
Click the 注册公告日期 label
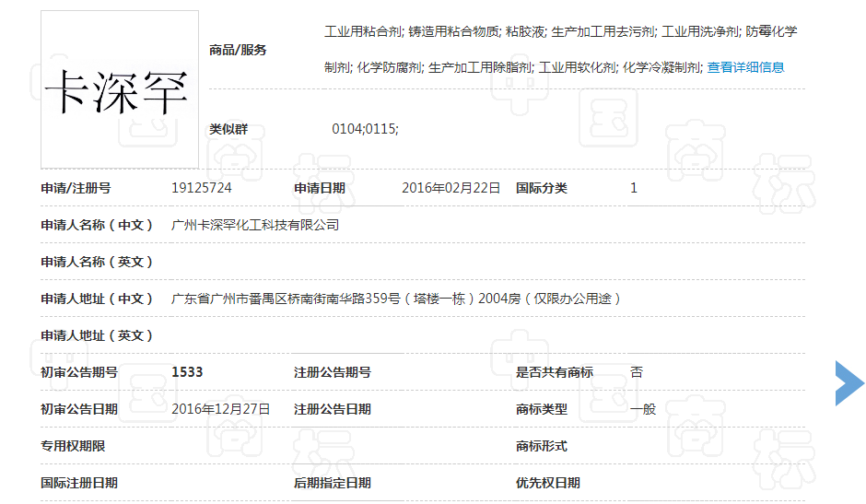(x=333, y=409)
